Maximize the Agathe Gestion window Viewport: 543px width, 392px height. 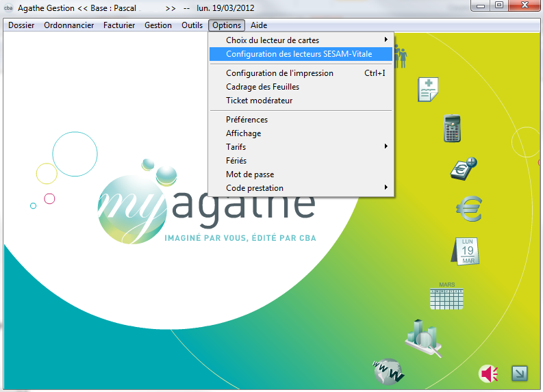(498, 5)
